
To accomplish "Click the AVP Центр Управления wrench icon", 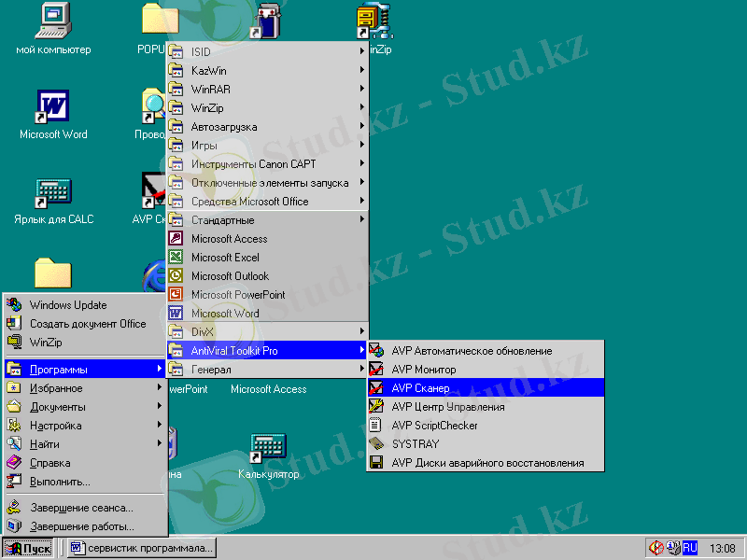I will point(376,406).
